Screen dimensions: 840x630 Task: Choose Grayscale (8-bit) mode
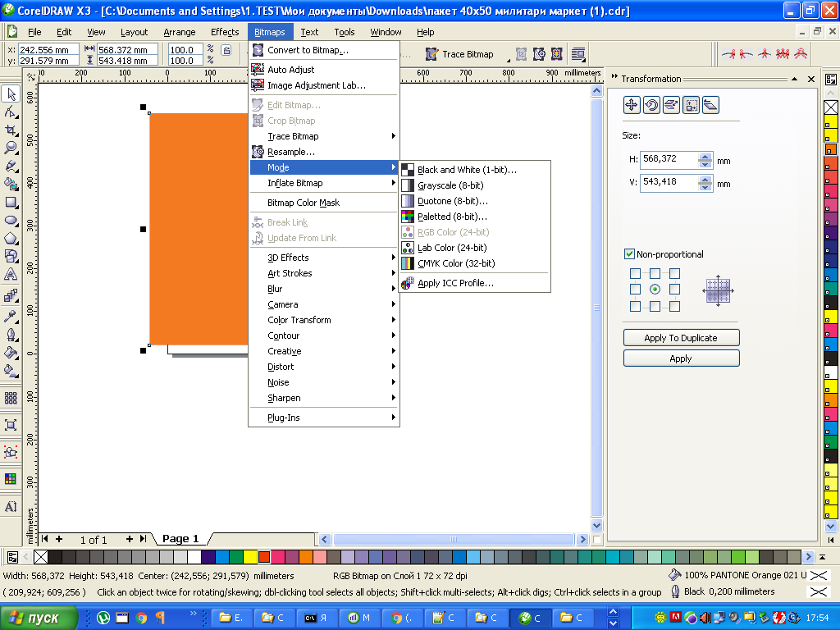(x=450, y=185)
